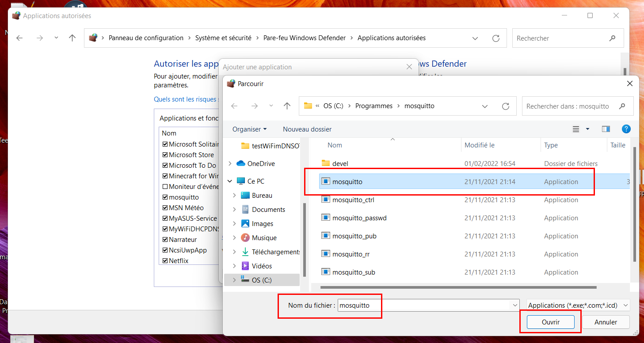Viewport: 644px width, 343px height.
Task: Open the help question mark icon in Parcourir
Action: (626, 129)
